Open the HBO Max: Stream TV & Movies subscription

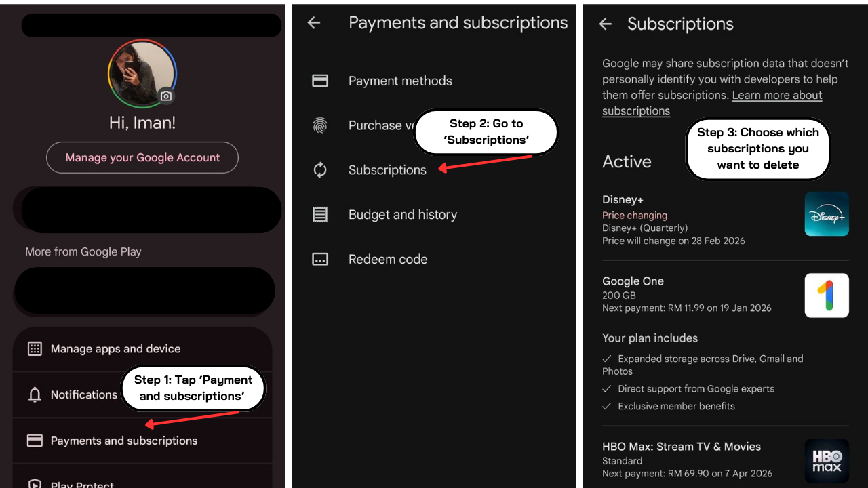coord(726,460)
